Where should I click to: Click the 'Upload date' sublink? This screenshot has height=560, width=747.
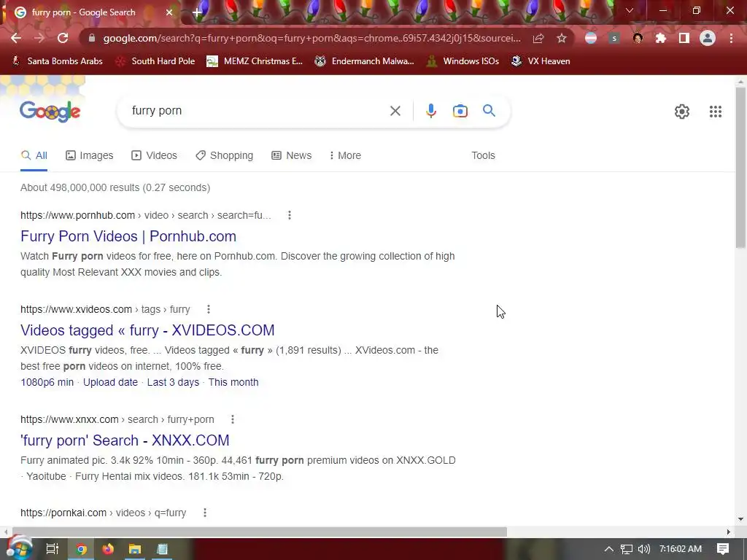tap(111, 382)
